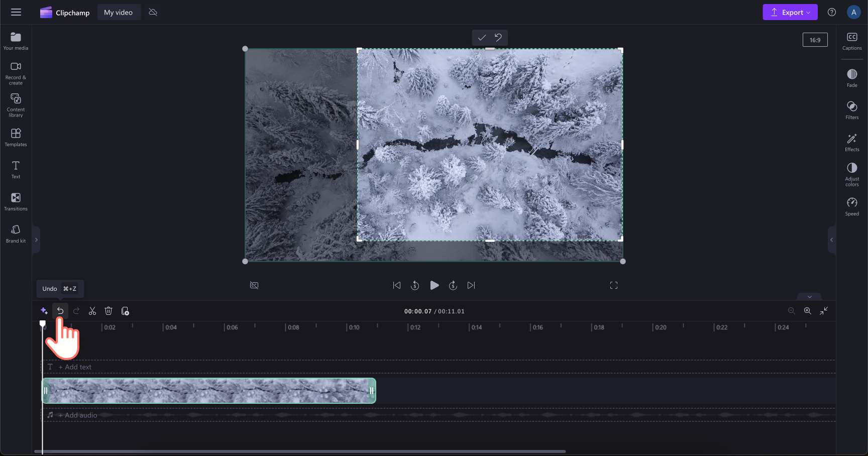Screen dimensions: 868x456
Task: Click the crop box left edge handle
Action: [x=358, y=145]
